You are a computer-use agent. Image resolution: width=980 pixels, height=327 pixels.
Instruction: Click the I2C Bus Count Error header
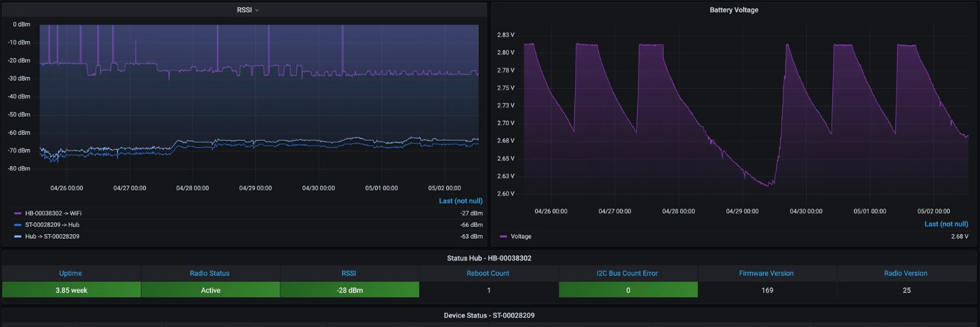click(628, 273)
